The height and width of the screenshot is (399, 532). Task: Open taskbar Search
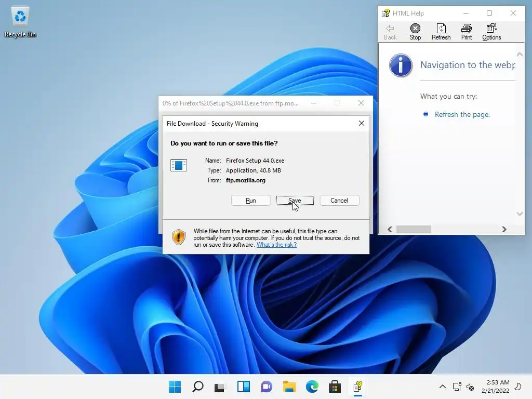(x=198, y=387)
